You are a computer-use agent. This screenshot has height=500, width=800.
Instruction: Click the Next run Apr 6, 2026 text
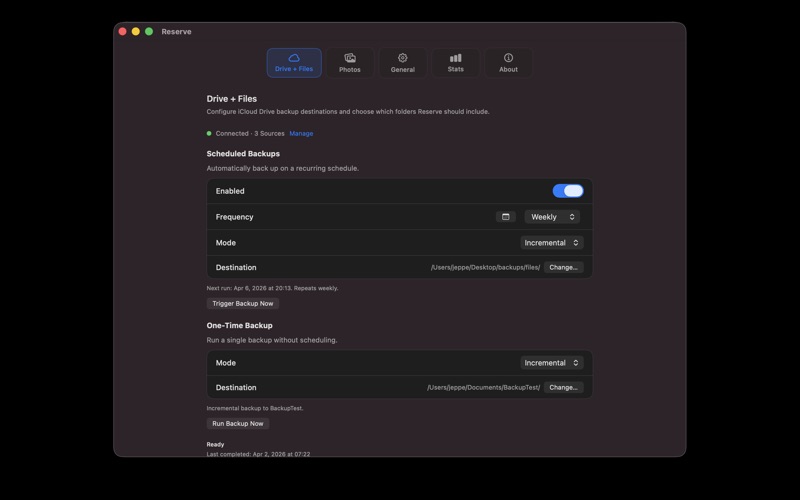point(272,288)
